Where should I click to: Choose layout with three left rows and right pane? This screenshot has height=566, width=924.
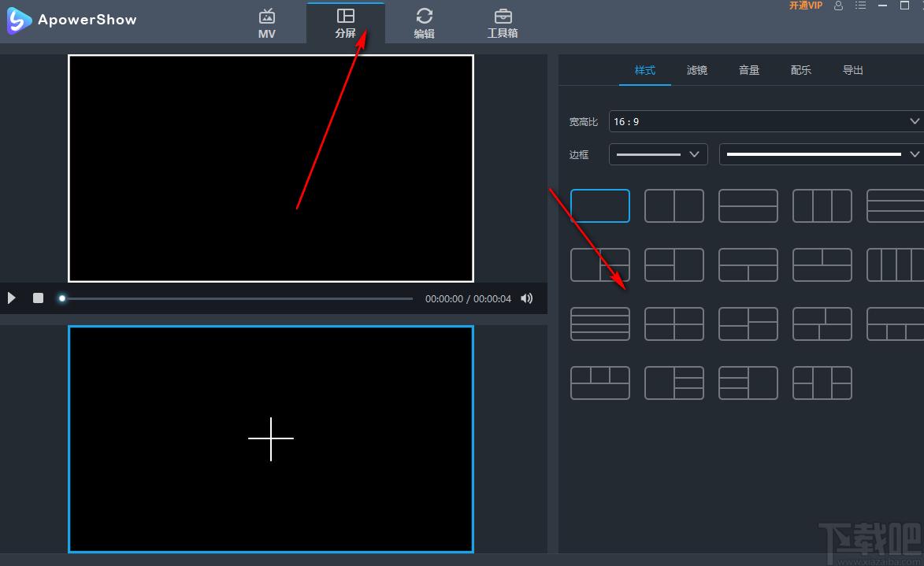coord(748,383)
